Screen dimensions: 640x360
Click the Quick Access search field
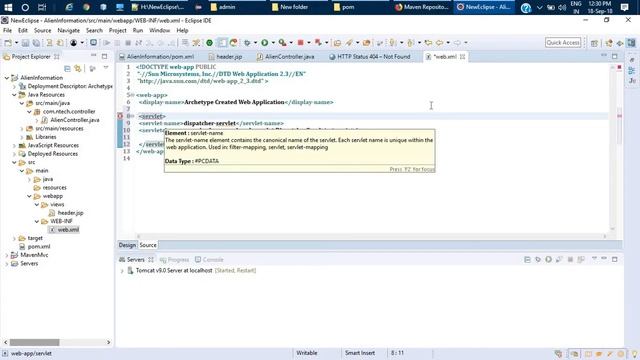point(563,42)
